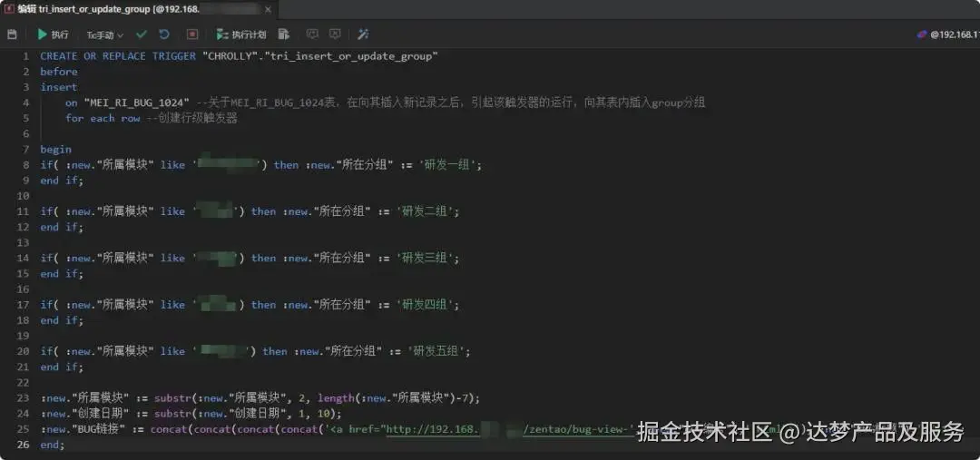Click the 'like' keyword on line 20
The width and height of the screenshot is (980, 460).
coord(172,351)
